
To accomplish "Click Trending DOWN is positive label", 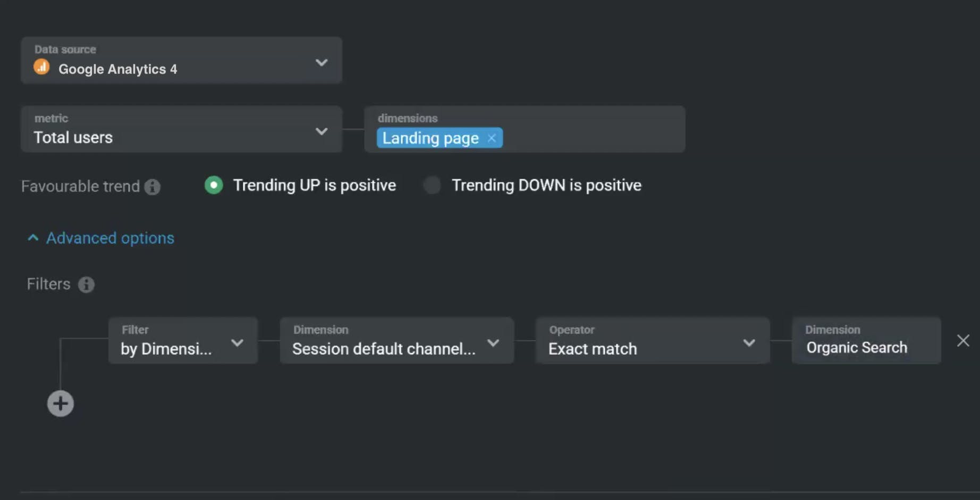I will coord(546,185).
